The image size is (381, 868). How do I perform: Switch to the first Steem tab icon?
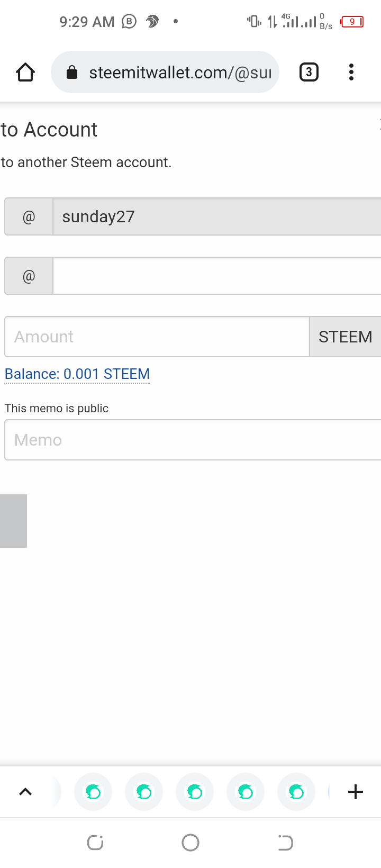coord(93,792)
